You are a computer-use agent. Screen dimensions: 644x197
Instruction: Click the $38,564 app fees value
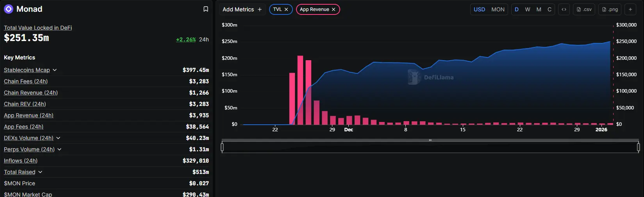[x=197, y=127]
